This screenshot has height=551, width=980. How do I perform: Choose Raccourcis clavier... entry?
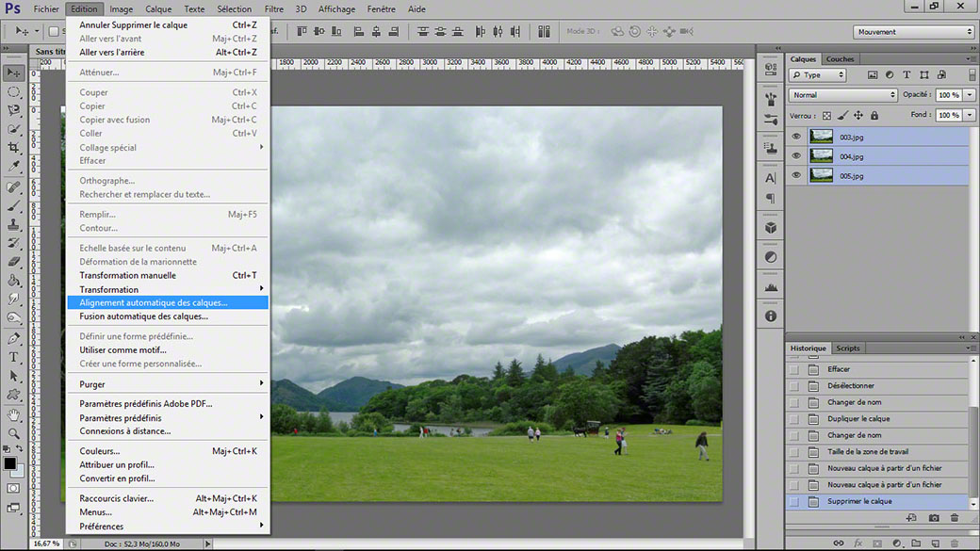[x=168, y=498]
